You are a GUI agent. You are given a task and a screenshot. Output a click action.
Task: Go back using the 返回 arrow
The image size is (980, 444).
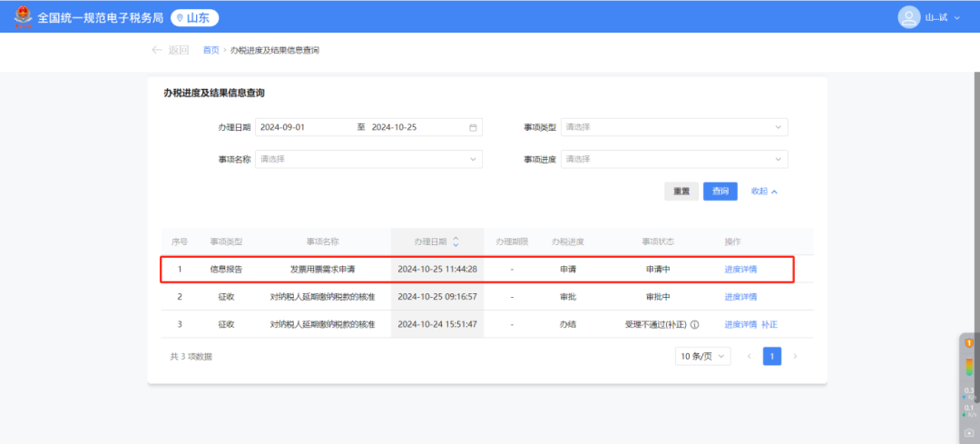point(170,50)
